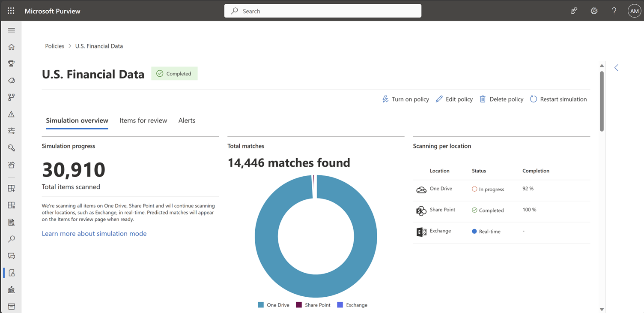644x313 pixels.
Task: Click Delete policy button
Action: click(x=501, y=99)
